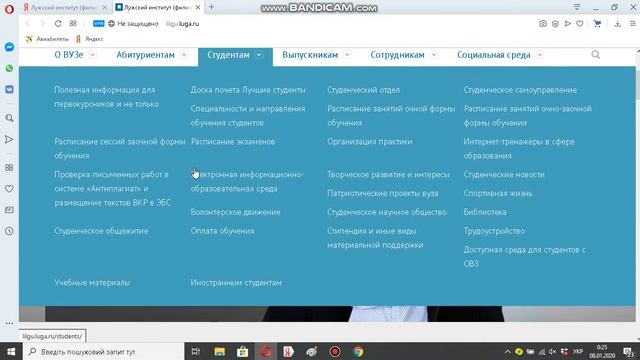
Task: Open Windows Start button
Action: point(11,351)
